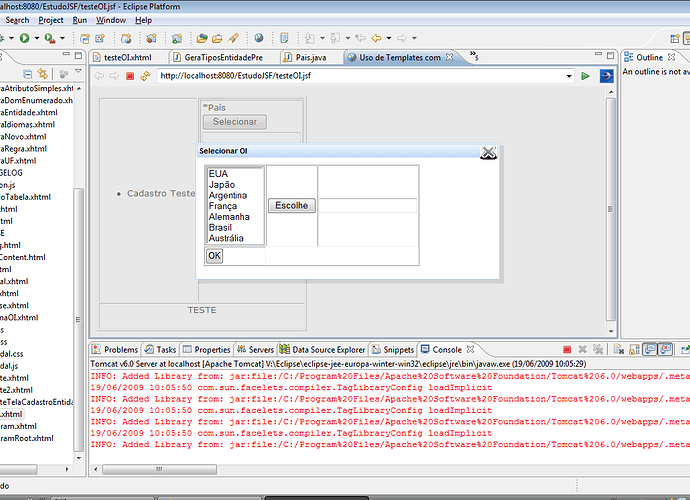Select França in the country list
This screenshot has width=690, height=500.
coord(223,206)
